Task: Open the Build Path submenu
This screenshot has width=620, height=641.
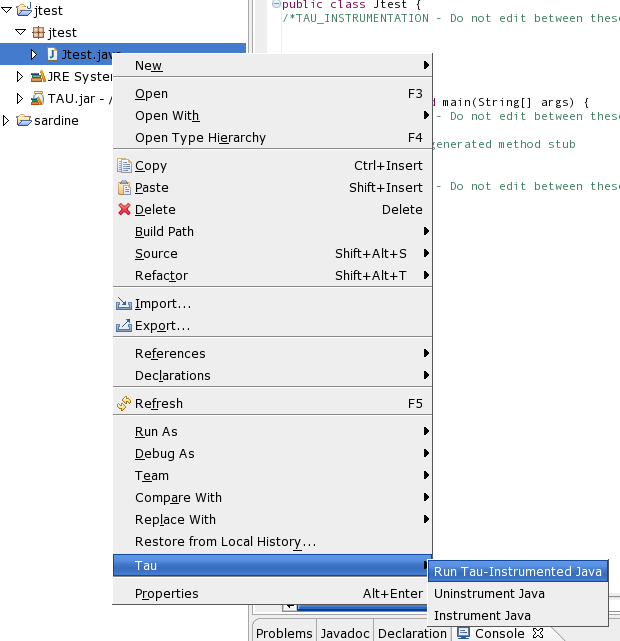Action: [x=273, y=231]
